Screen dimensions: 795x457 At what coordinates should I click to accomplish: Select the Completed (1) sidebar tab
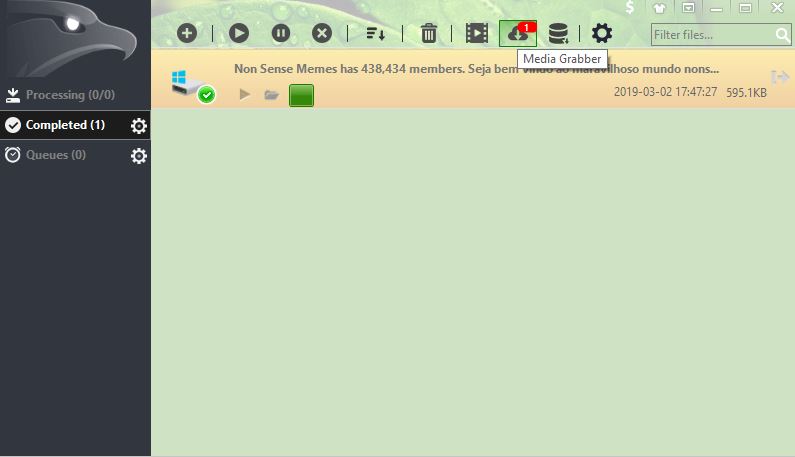tap(65, 125)
